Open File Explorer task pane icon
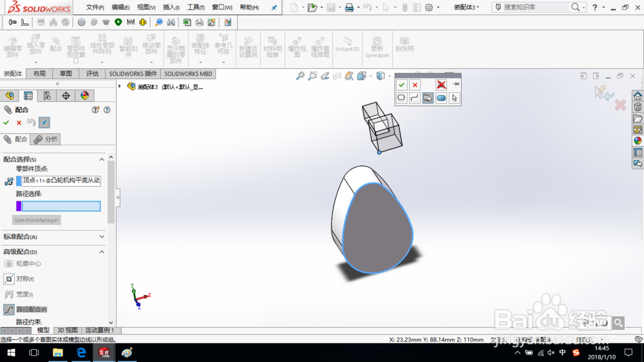644x362 pixels. 638,119
